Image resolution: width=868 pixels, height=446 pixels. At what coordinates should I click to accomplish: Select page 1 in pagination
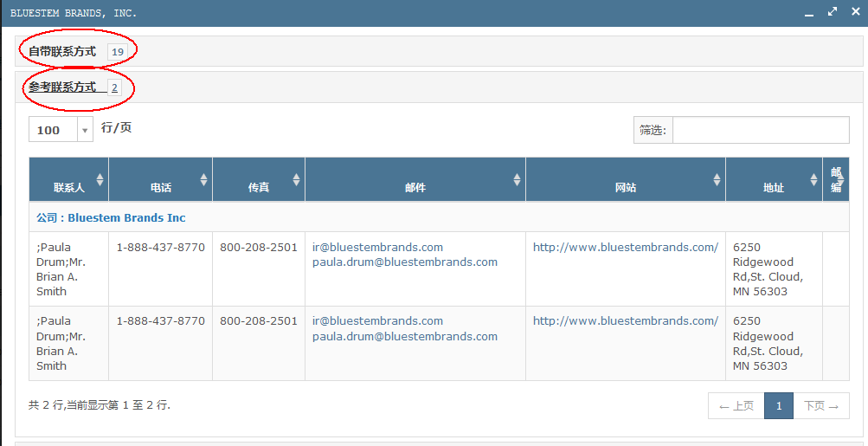pos(779,406)
